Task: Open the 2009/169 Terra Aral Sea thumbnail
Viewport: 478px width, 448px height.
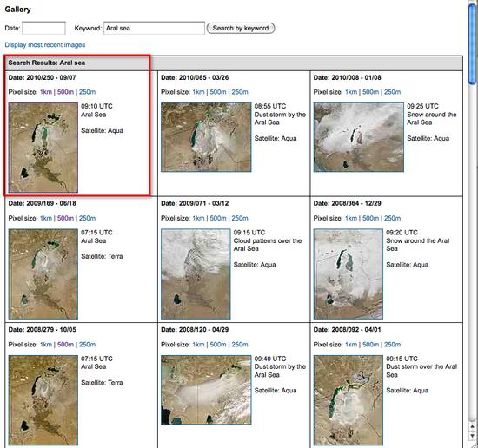Action: coord(43,274)
